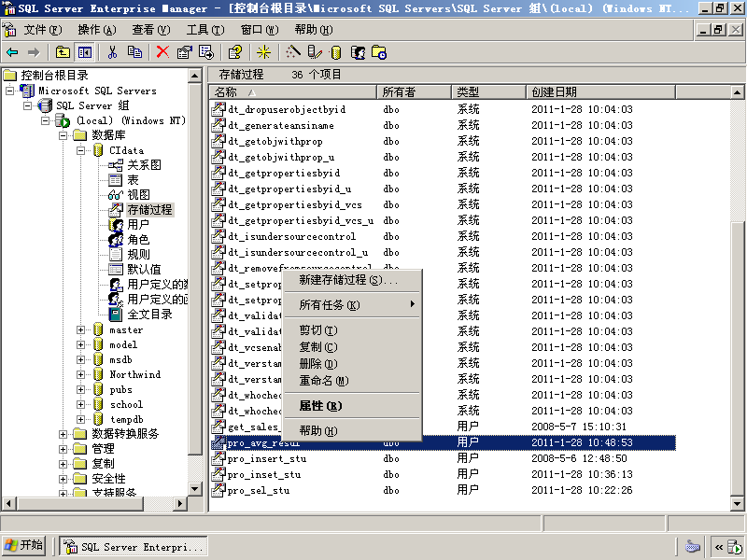The image size is (747, 560).
Task: Click the tree pane horizontal scrollbar right arrow
Action: [x=179, y=503]
